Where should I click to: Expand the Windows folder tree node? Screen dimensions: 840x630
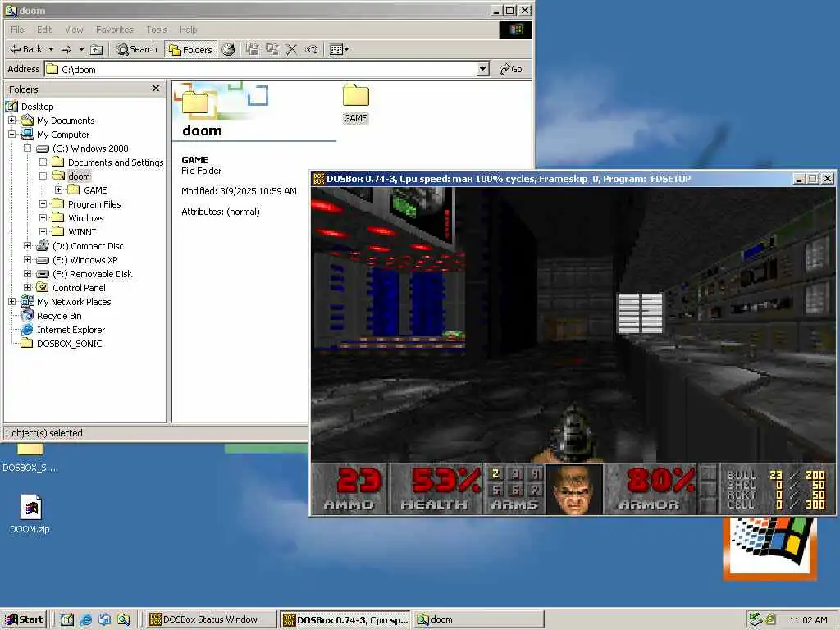[43, 218]
